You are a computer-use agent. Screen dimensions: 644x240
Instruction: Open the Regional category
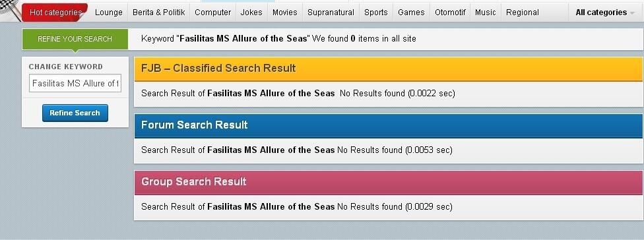(x=523, y=13)
